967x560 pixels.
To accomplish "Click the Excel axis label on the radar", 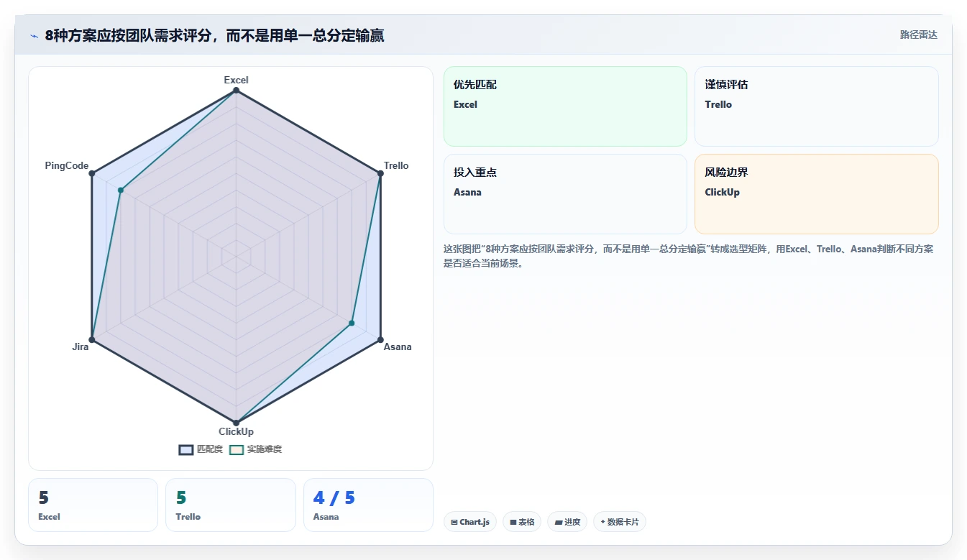I will coord(236,80).
